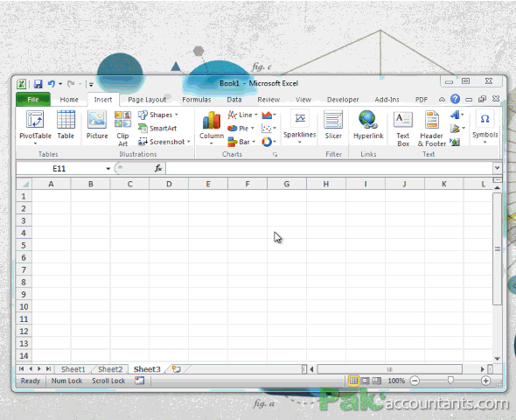Click the Redo icon

(71, 84)
